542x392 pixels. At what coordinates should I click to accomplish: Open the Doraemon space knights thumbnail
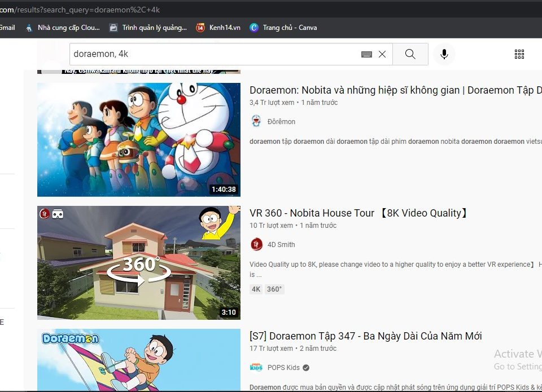[139, 139]
